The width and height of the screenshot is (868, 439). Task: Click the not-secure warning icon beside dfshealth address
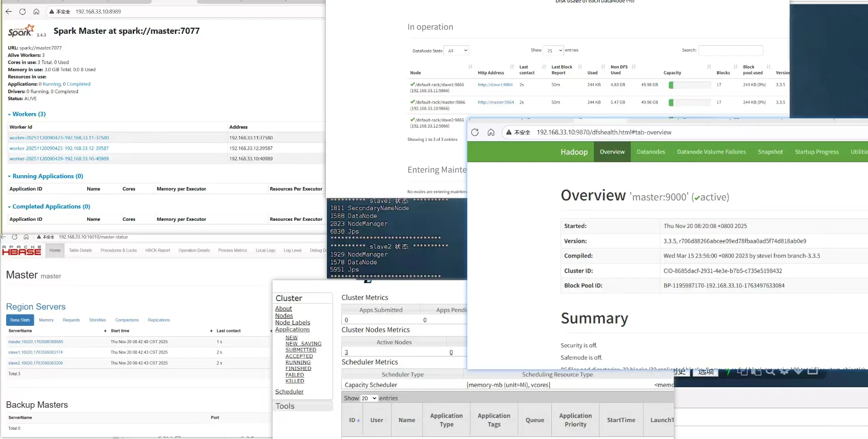tap(509, 132)
